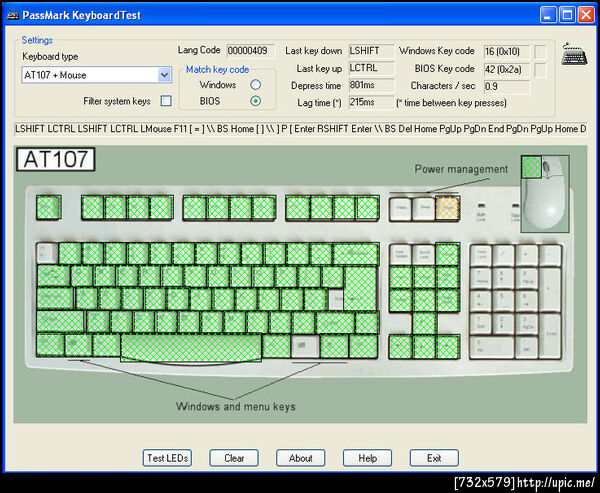Click the F1 key on the keyboard diagram
The width and height of the screenshot is (600, 493).
coord(93,207)
